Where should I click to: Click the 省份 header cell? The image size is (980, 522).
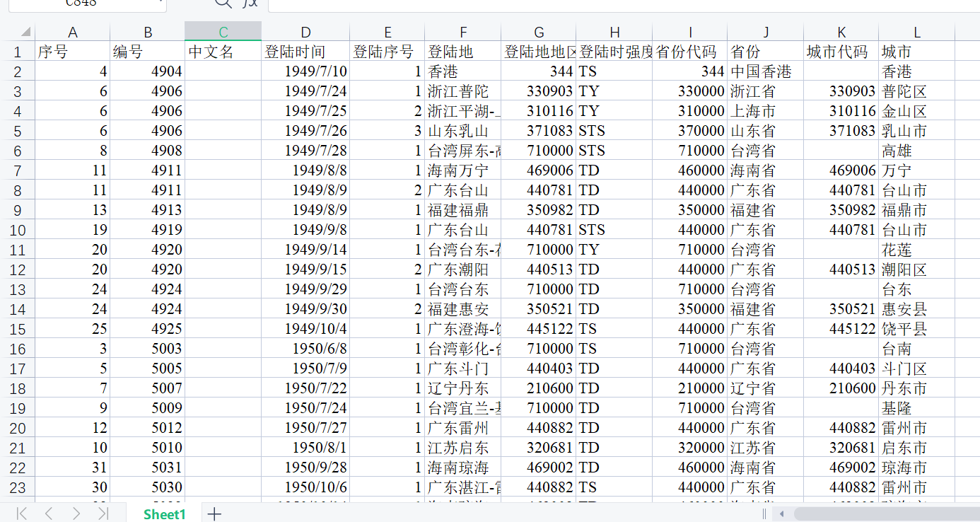[766, 52]
